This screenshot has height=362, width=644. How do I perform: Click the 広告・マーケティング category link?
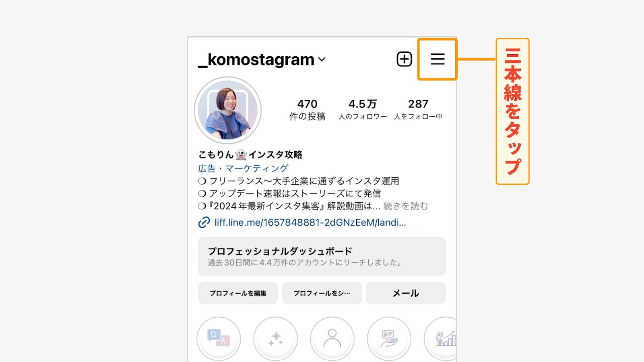tap(243, 168)
